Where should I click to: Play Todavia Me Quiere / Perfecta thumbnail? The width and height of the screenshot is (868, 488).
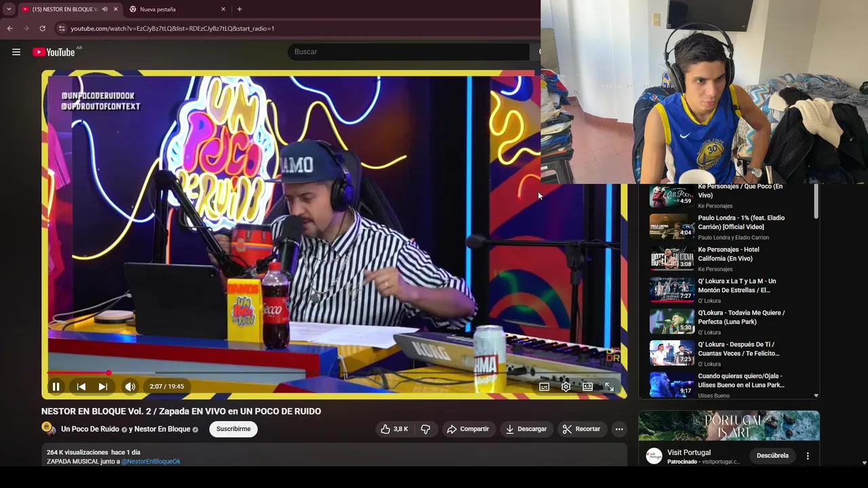coord(671,322)
